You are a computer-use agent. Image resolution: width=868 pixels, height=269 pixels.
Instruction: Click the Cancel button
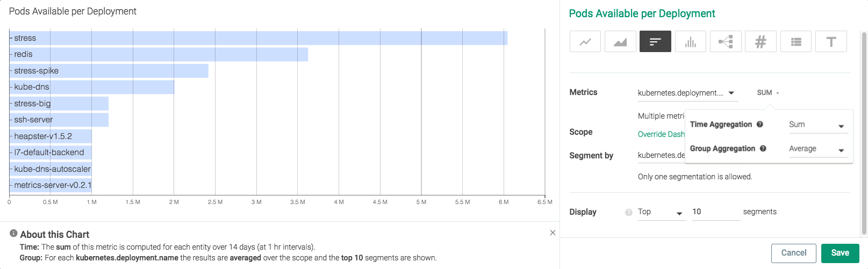[794, 253]
